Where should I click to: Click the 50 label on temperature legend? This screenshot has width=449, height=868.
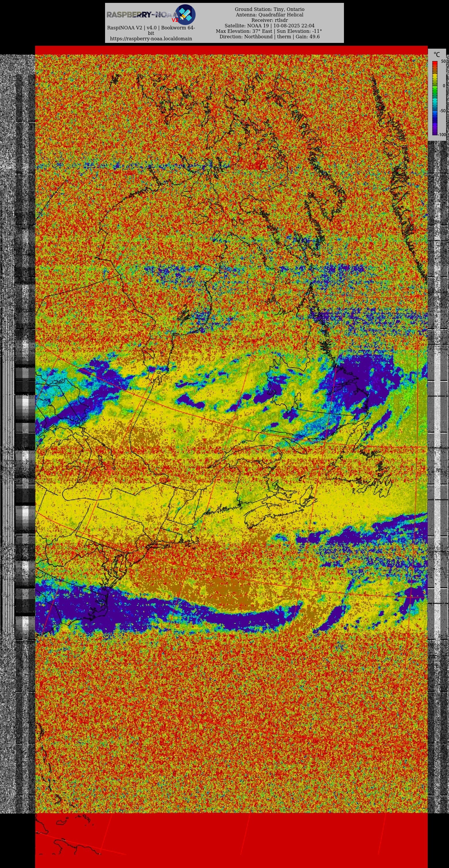pos(443,61)
